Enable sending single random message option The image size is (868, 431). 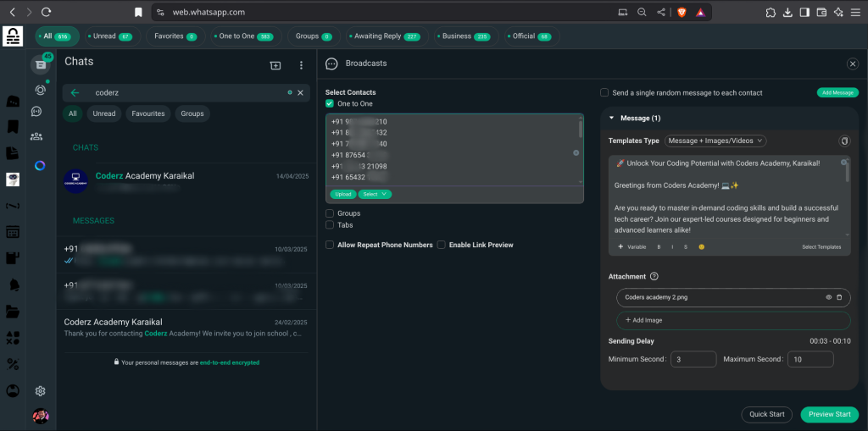(604, 93)
